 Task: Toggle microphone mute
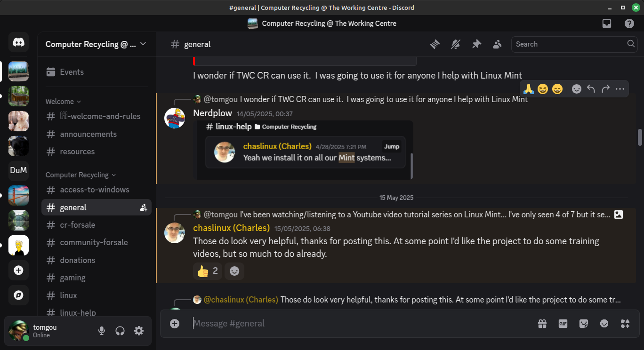pos(102,331)
